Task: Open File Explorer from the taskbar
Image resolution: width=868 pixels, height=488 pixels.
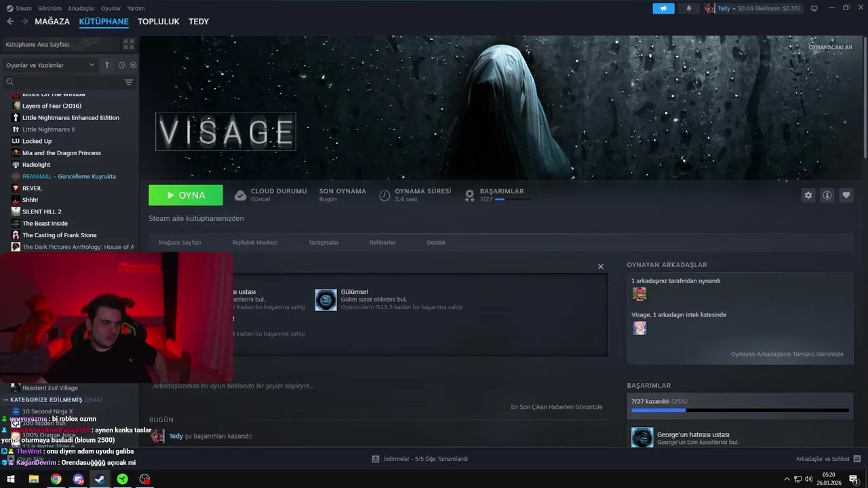Action: click(33, 479)
